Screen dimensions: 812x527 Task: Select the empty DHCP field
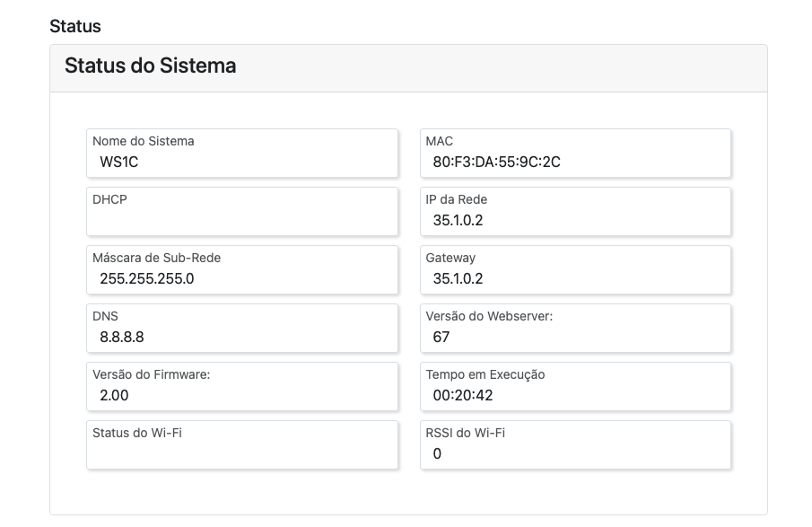pos(242,212)
